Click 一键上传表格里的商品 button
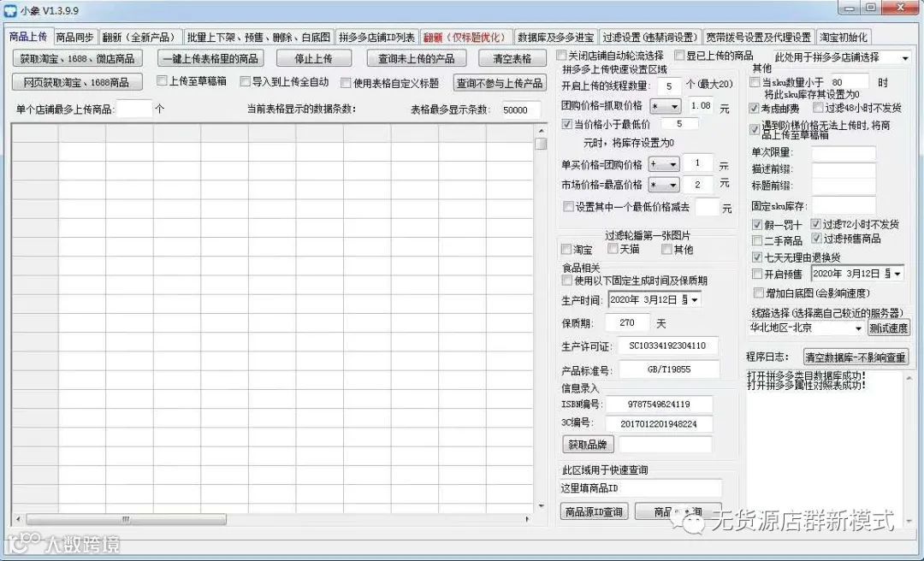The width and height of the screenshot is (924, 561). [x=210, y=58]
